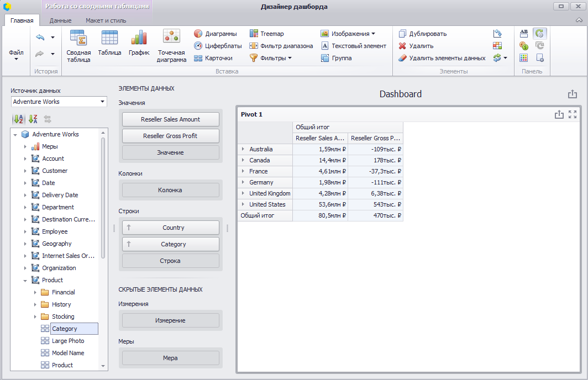Switch to the Данные tab
The height and width of the screenshot is (380, 588).
(x=60, y=20)
